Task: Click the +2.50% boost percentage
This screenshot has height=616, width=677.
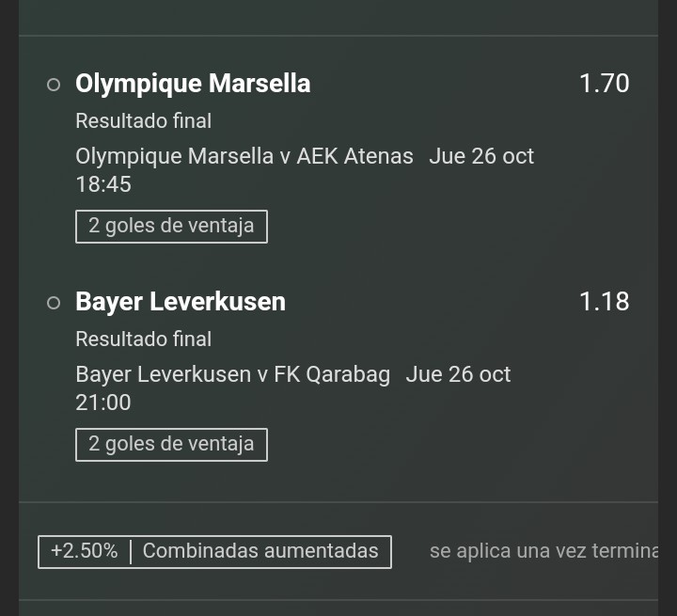Action: (85, 551)
